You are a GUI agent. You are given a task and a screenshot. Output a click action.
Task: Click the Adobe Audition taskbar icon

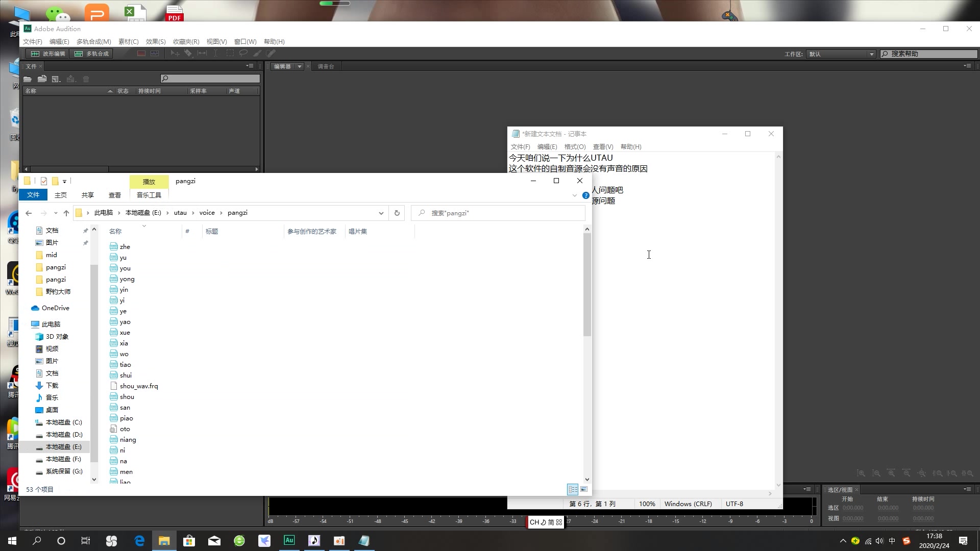[289, 540]
